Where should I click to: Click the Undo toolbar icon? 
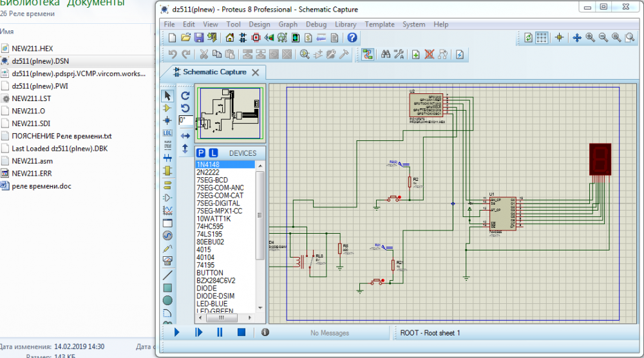point(172,55)
